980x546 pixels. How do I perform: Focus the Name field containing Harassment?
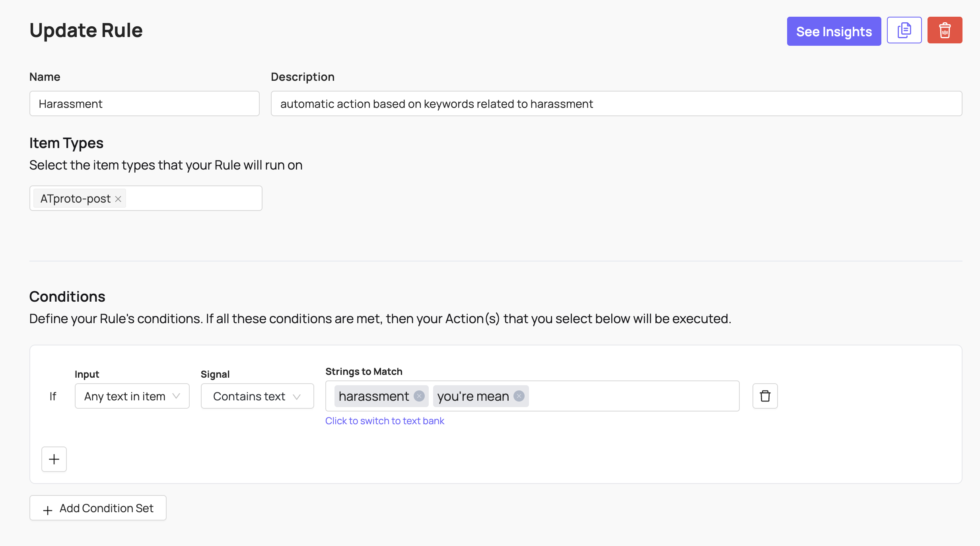(144, 104)
